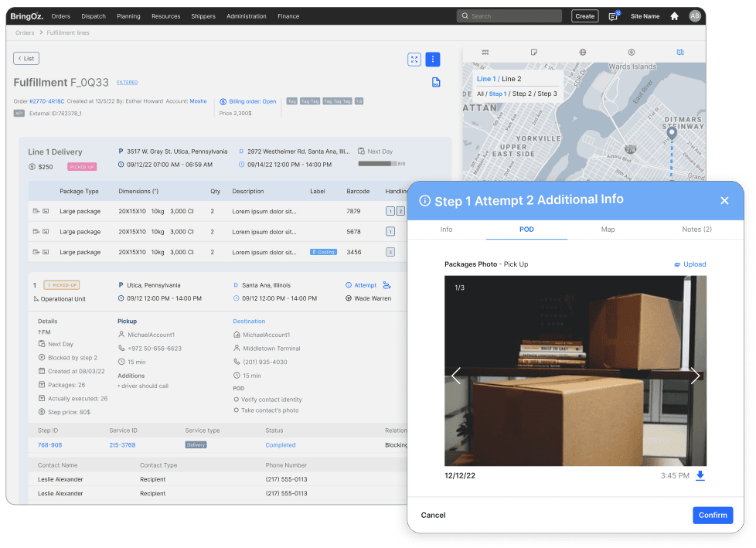Open the Dispatch menu
The image size is (756, 548).
[x=94, y=16]
